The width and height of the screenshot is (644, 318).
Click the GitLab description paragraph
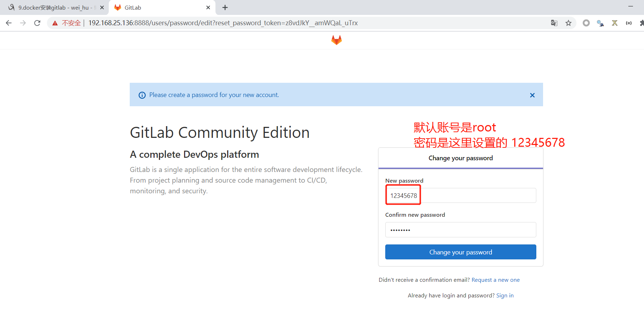tap(246, 180)
